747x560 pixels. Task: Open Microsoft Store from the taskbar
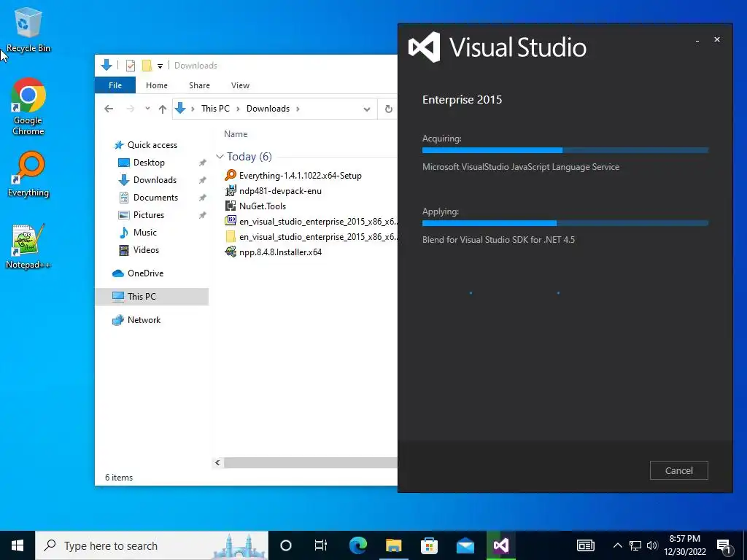coord(429,545)
